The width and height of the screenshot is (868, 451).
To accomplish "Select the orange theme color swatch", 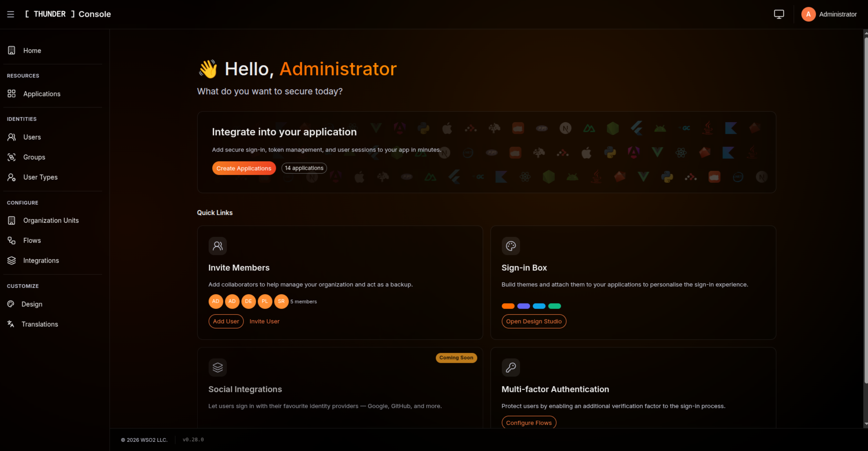I will tap(508, 307).
